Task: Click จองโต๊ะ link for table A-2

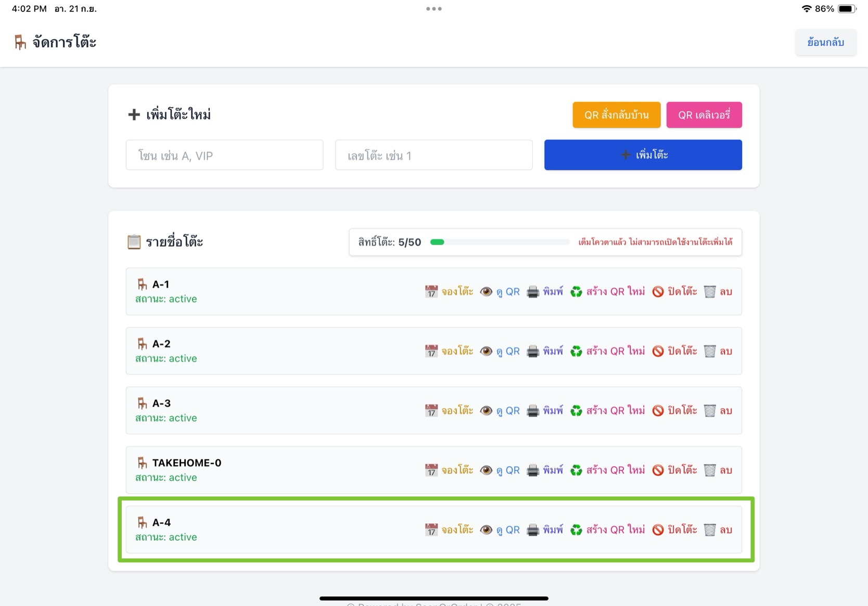Action: 457,351
